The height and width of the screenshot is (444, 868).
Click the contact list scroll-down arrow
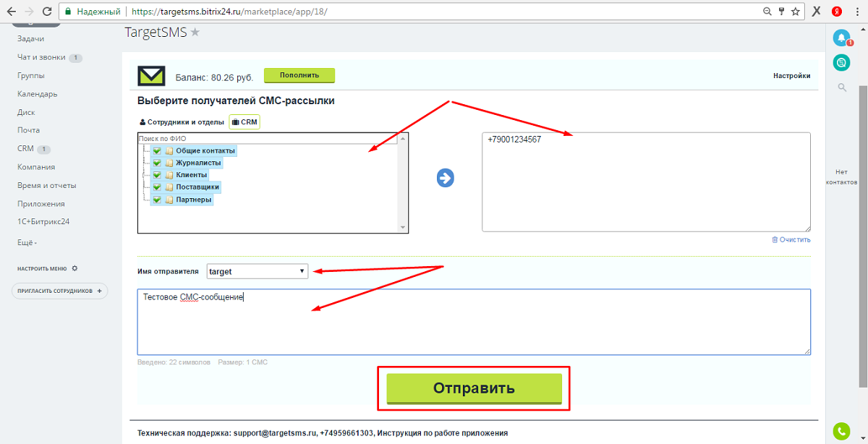(x=404, y=228)
